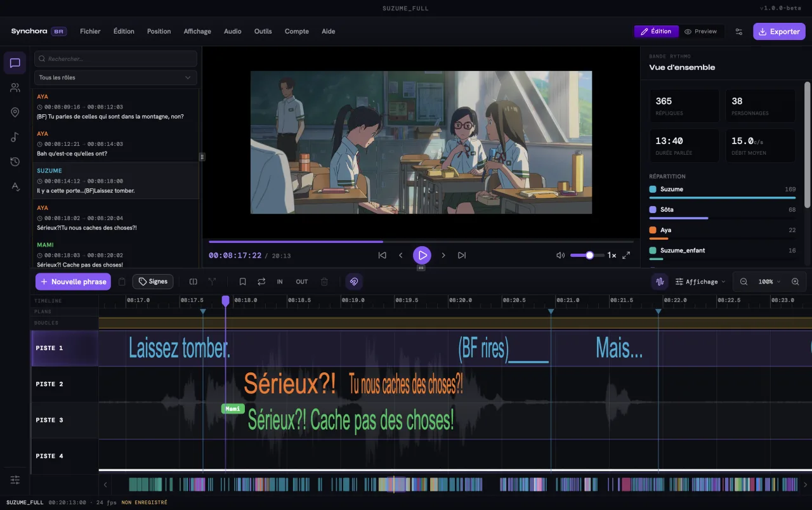Viewport: 812px width, 510px height.
Task: Split the phrase at the playhead
Action: 193,282
